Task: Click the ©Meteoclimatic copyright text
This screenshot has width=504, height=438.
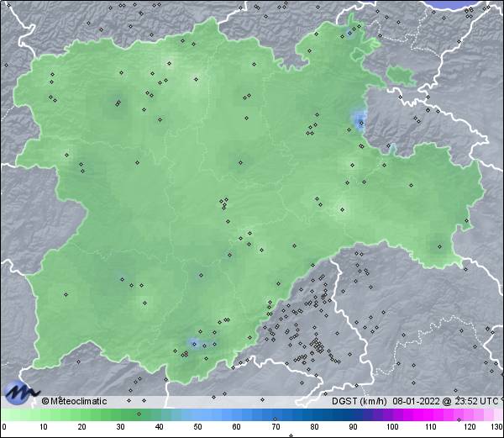Action: click(74, 401)
